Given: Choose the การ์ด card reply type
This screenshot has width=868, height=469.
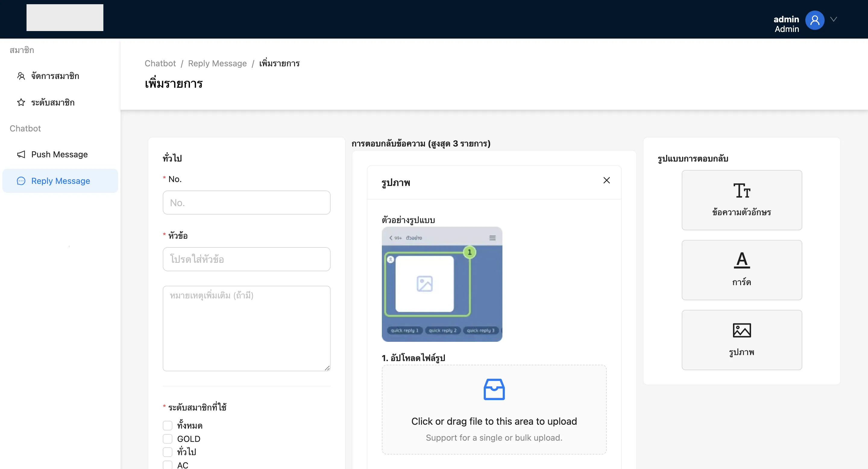Looking at the screenshot, I should [741, 270].
